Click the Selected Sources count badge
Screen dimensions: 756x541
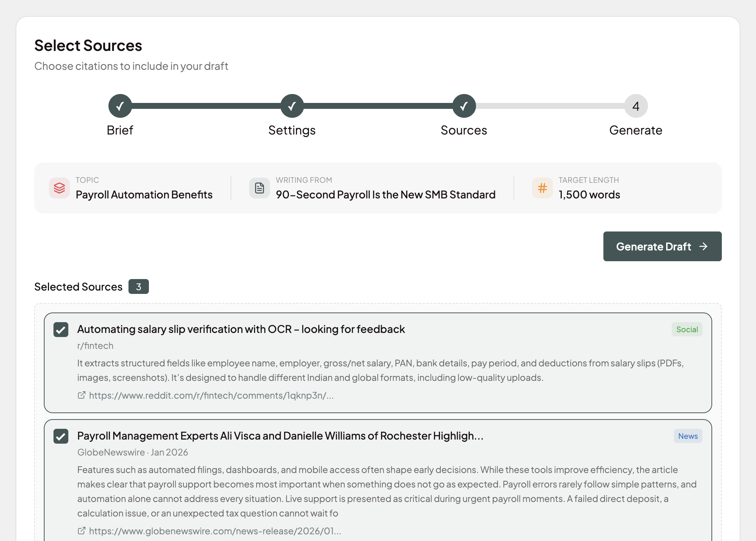pyautogui.click(x=139, y=286)
